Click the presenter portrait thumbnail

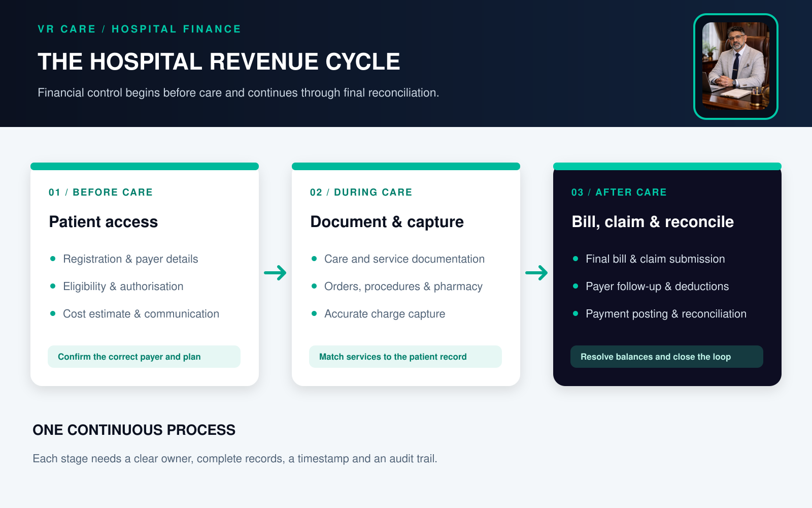click(735, 67)
